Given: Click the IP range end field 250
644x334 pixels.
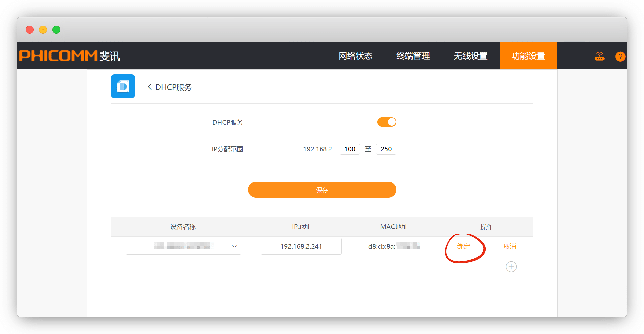Looking at the screenshot, I should pyautogui.click(x=386, y=149).
